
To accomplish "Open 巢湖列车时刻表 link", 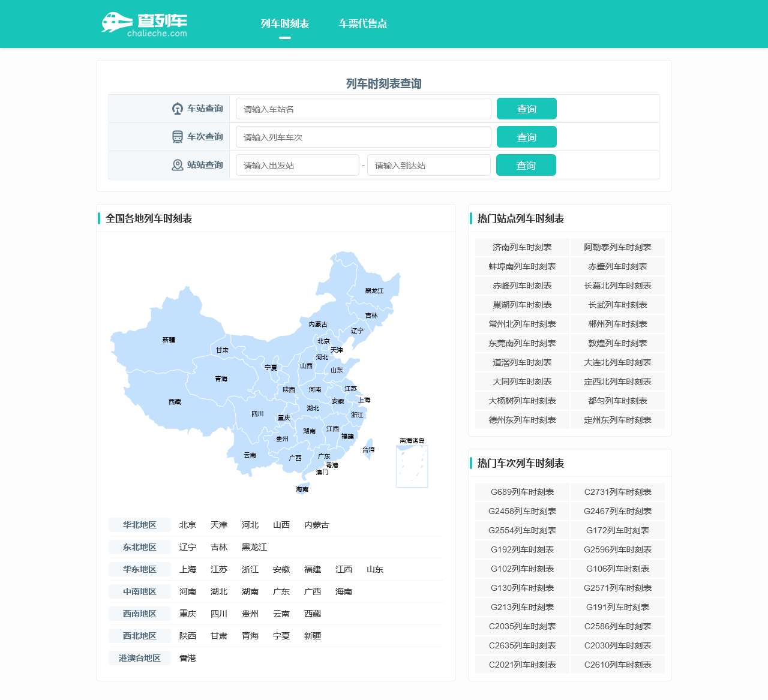I will click(x=522, y=305).
